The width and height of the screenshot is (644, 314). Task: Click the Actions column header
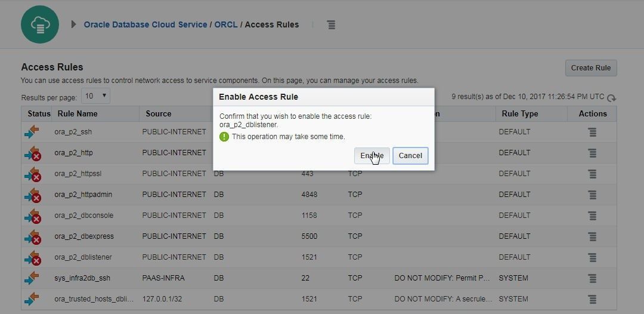593,114
